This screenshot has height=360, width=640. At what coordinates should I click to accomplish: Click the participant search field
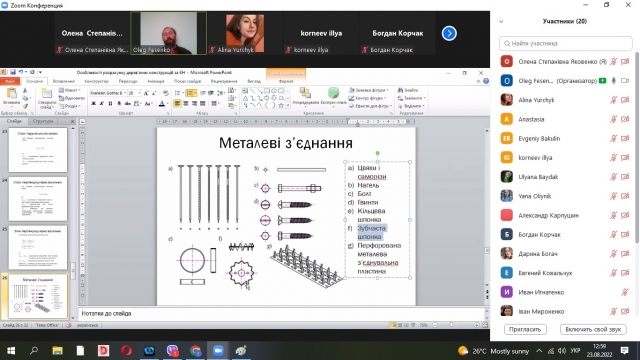(566, 43)
